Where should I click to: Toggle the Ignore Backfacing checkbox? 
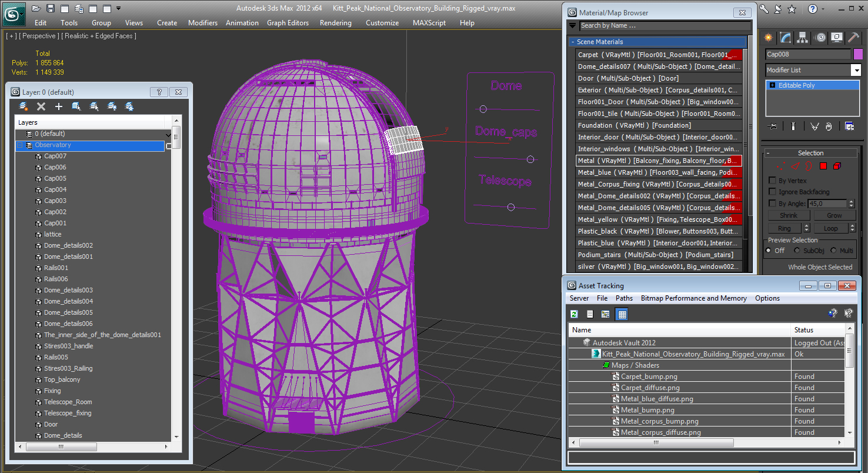pyautogui.click(x=773, y=192)
